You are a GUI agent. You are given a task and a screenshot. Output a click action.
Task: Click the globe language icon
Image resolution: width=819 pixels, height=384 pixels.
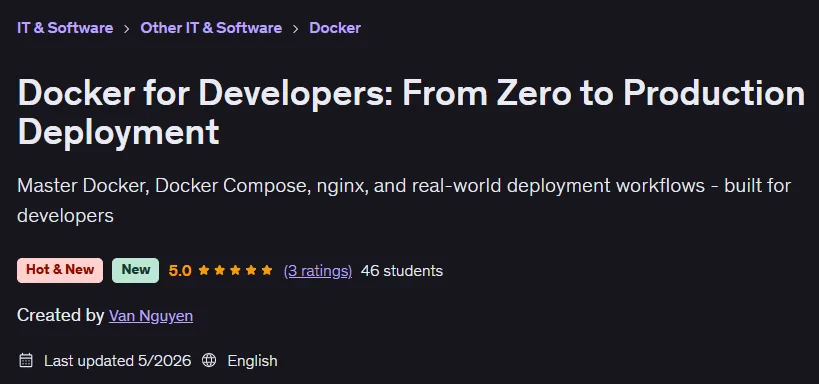(x=209, y=360)
